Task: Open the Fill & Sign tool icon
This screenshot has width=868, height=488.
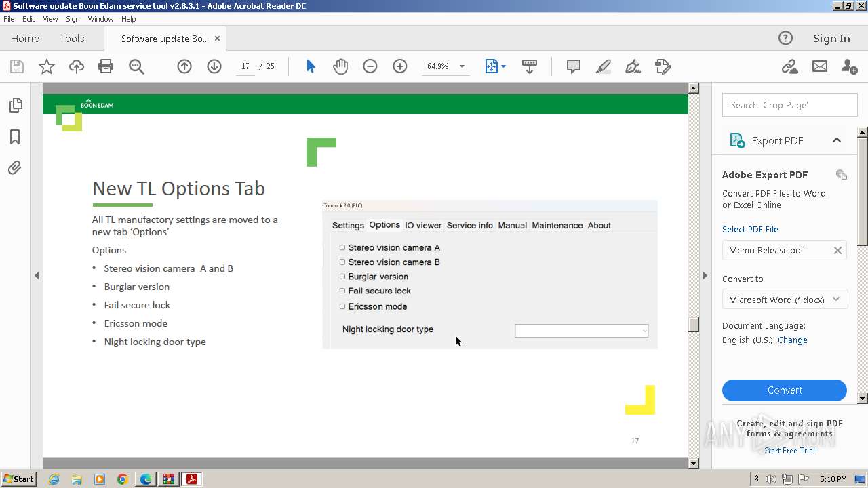Action: pyautogui.click(x=633, y=66)
